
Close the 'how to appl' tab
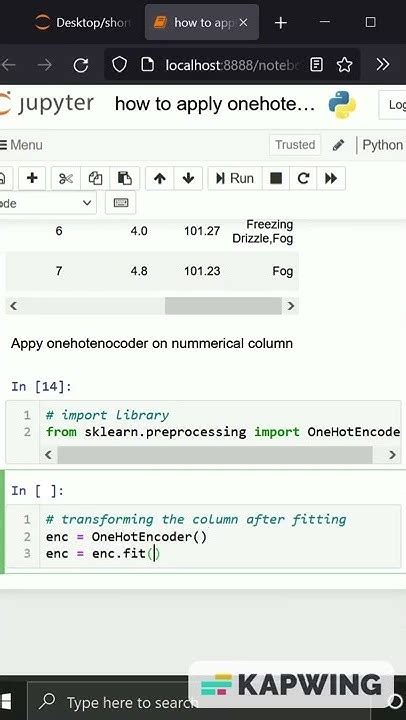[x=244, y=22]
